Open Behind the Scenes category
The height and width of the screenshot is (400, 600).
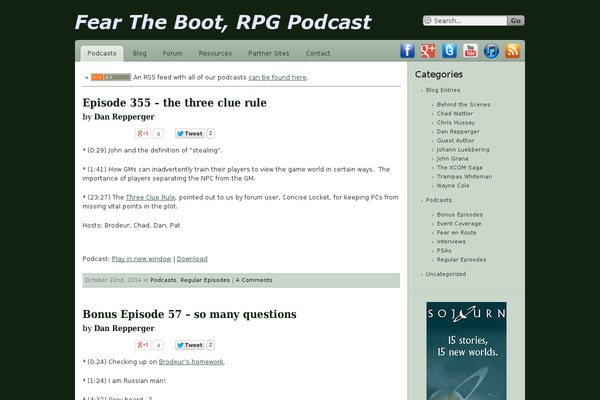tap(463, 104)
